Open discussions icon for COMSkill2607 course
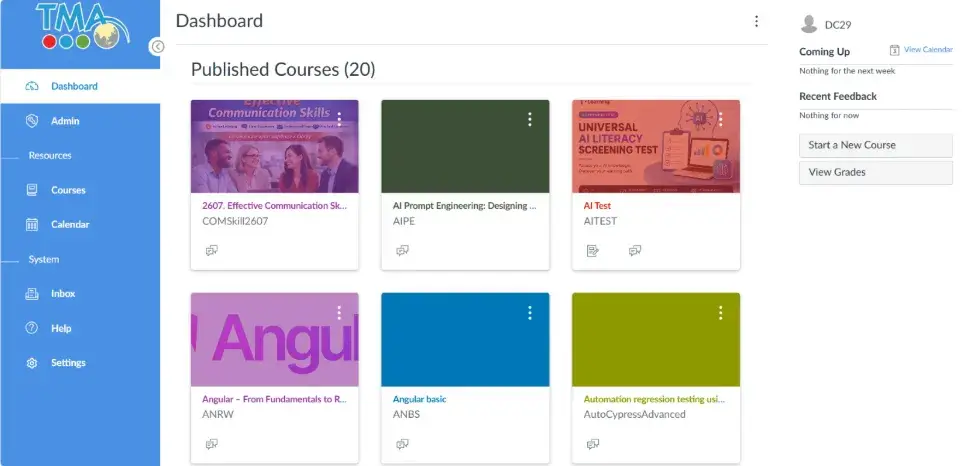The width and height of the screenshot is (963, 466). [x=212, y=250]
